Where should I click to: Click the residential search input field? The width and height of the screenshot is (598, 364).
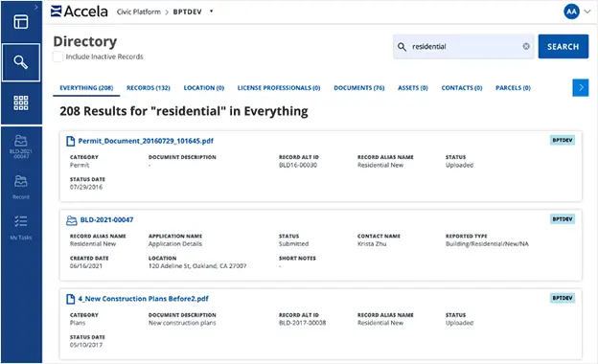point(463,47)
